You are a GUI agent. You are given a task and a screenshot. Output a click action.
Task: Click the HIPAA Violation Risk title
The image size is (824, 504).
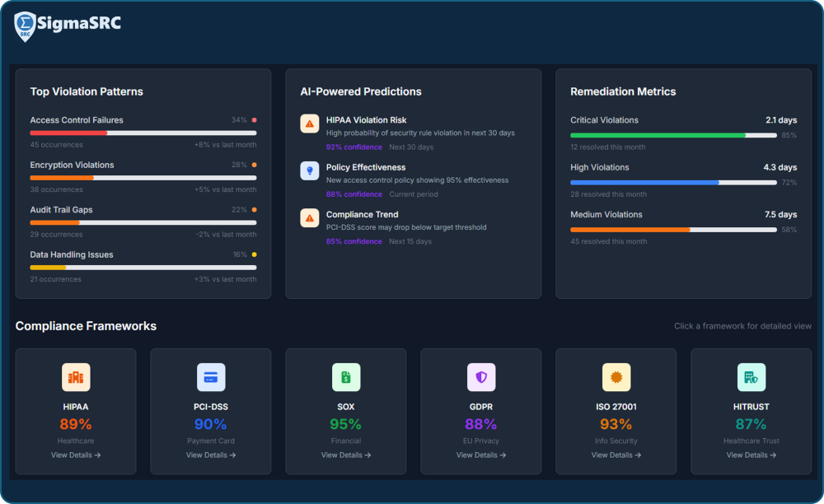366,120
